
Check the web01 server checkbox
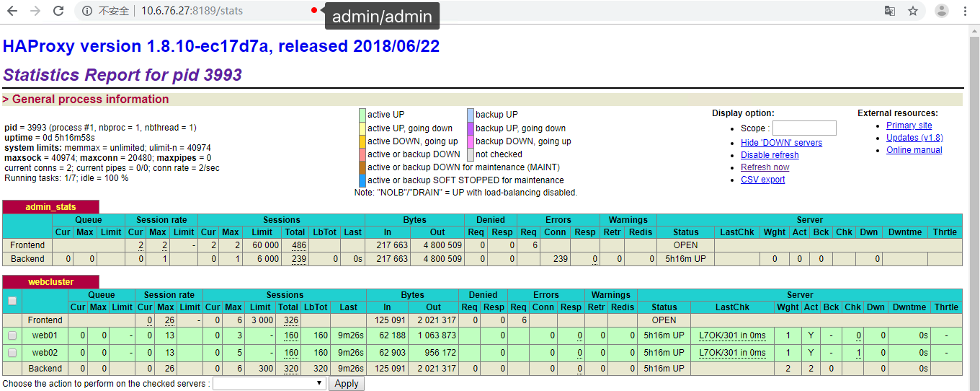(12, 335)
